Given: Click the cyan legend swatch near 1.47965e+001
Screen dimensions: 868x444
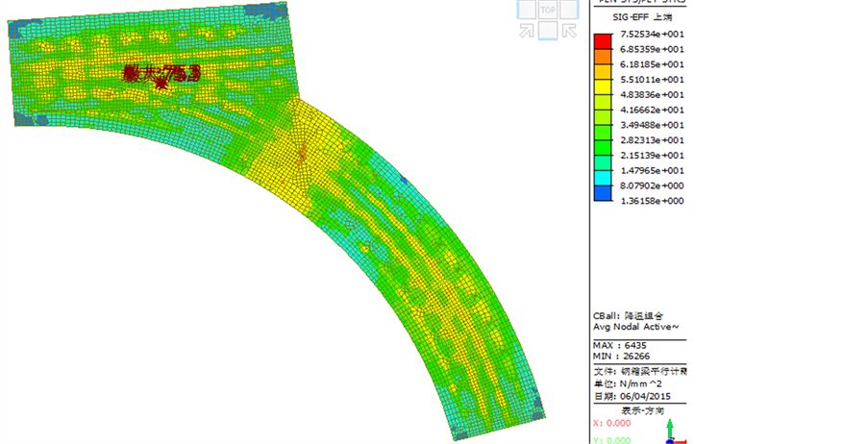Looking at the screenshot, I should pos(603,170).
